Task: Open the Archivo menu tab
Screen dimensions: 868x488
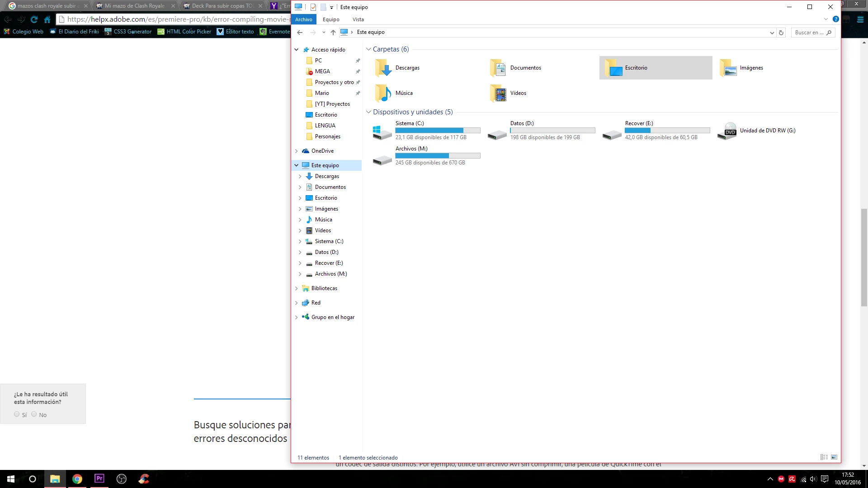Action: tap(304, 19)
